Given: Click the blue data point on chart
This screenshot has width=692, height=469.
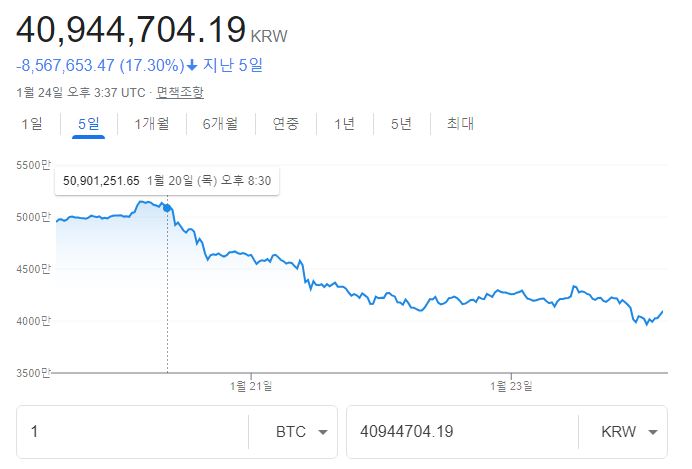Looking at the screenshot, I should pyautogui.click(x=167, y=208).
